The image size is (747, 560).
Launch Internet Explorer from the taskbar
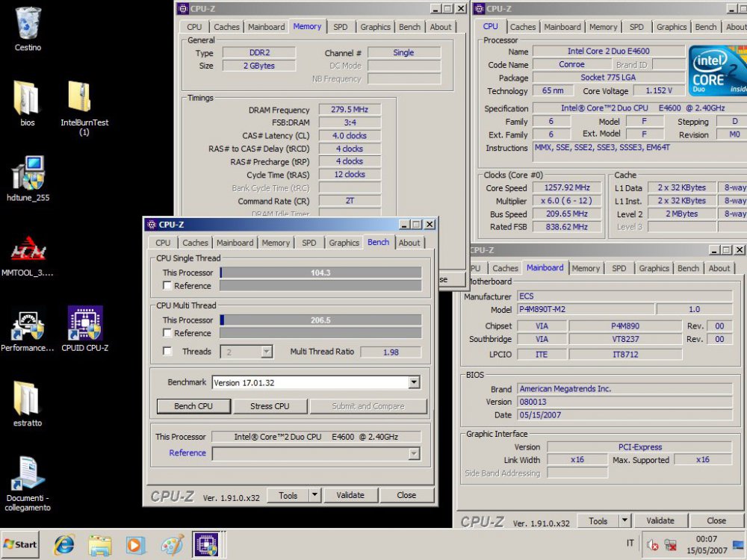[x=63, y=544]
